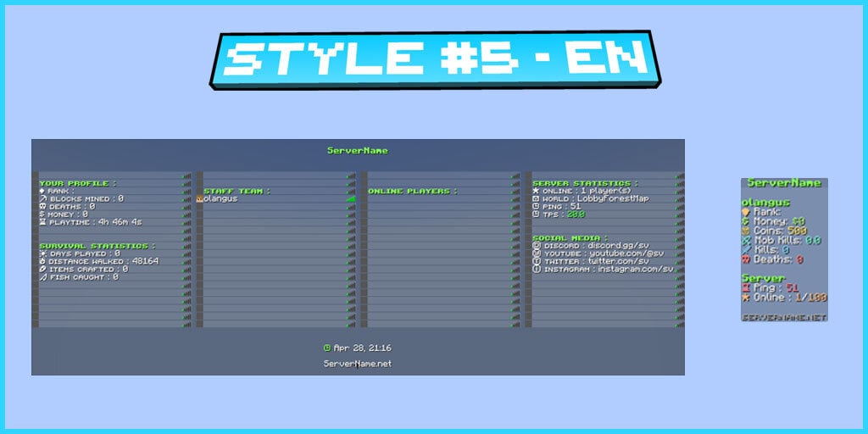868x434 pixels.
Task: Click the crossed swords icon beside Mob Kills
Action: coord(746,241)
